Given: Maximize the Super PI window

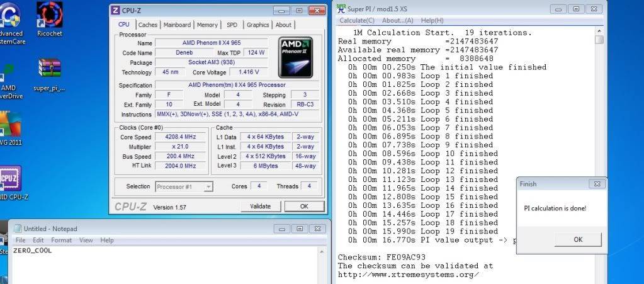Looking at the screenshot, I should [576, 9].
